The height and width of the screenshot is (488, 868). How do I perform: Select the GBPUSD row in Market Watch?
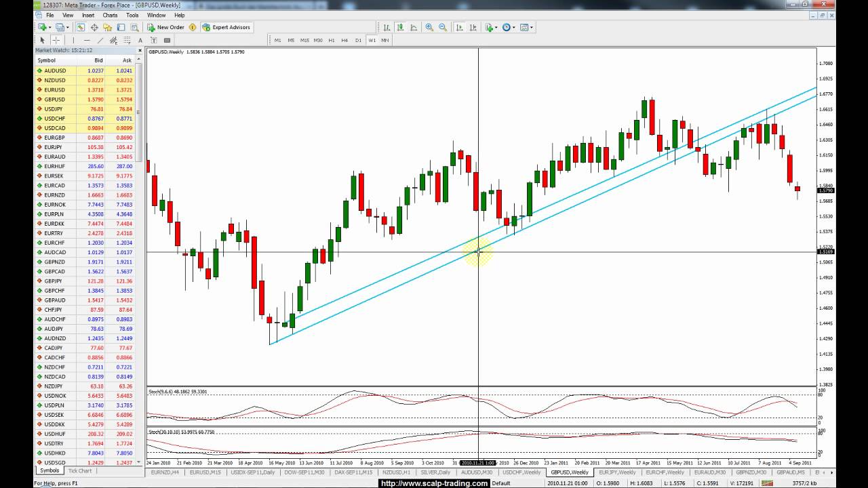[86, 100]
